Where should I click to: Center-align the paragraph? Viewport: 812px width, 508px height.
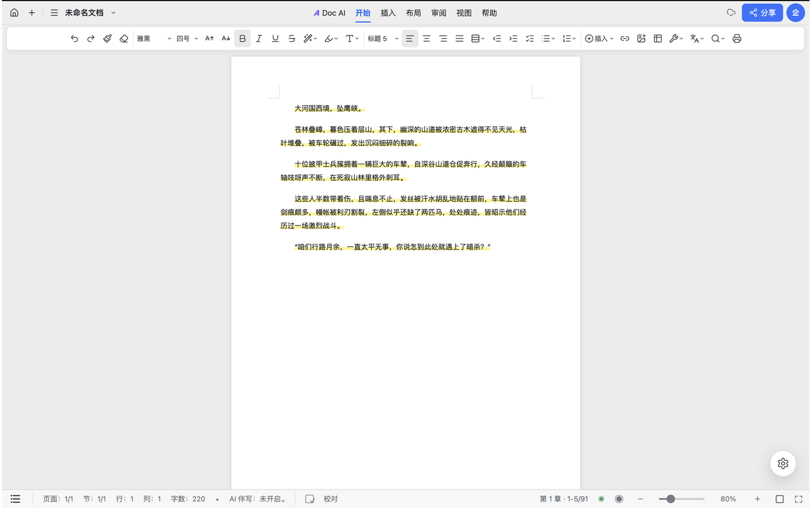pos(426,39)
